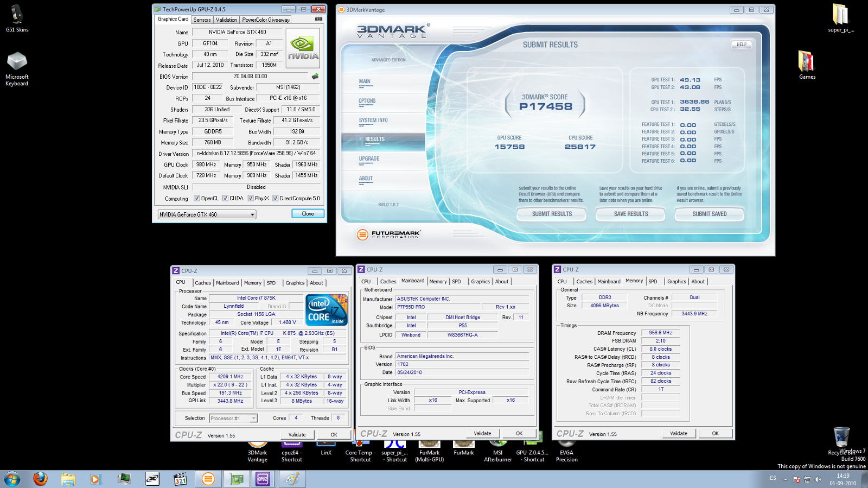Switch to CPU-Z taskbar button
868x488 pixels.
pos(263,479)
